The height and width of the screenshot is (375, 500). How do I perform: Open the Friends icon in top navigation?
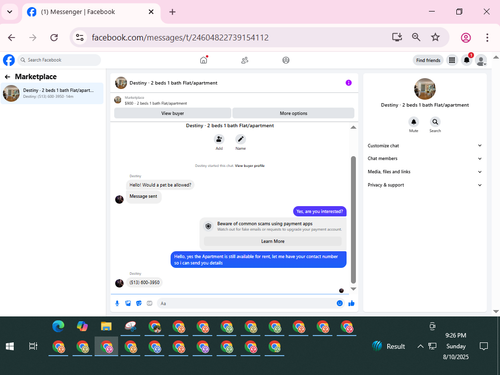click(x=245, y=60)
